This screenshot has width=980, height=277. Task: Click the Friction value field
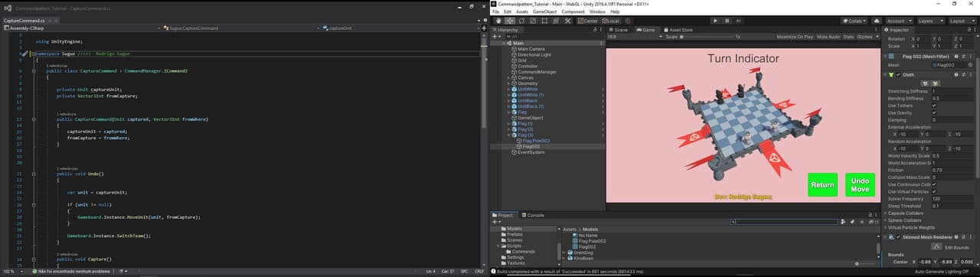tap(952, 170)
